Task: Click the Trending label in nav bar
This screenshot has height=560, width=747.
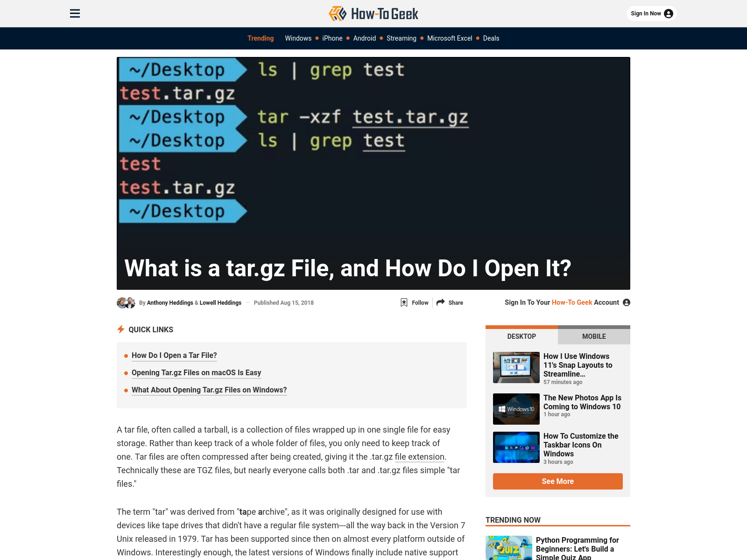Action: tap(261, 38)
